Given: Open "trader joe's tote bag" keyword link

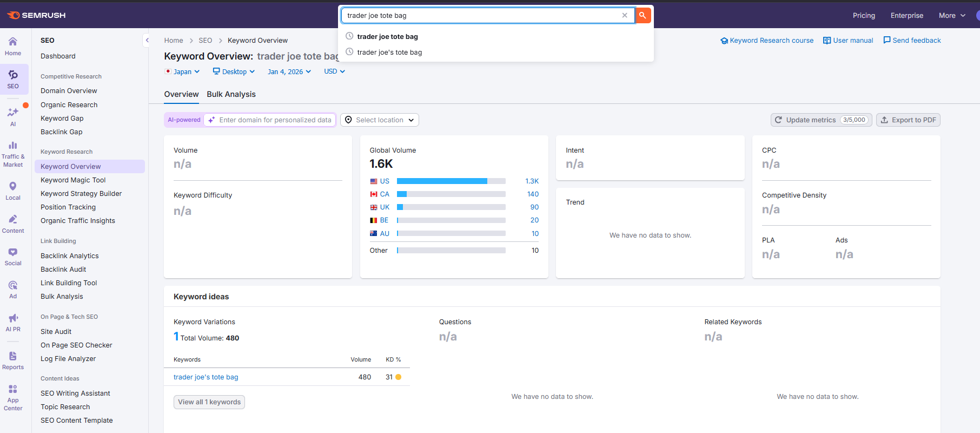Looking at the screenshot, I should [x=206, y=377].
